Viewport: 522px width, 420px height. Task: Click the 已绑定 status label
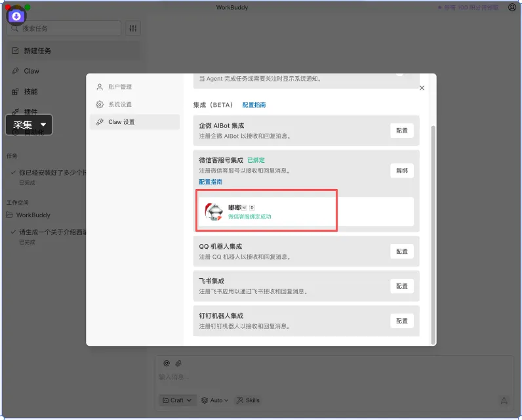coord(256,160)
